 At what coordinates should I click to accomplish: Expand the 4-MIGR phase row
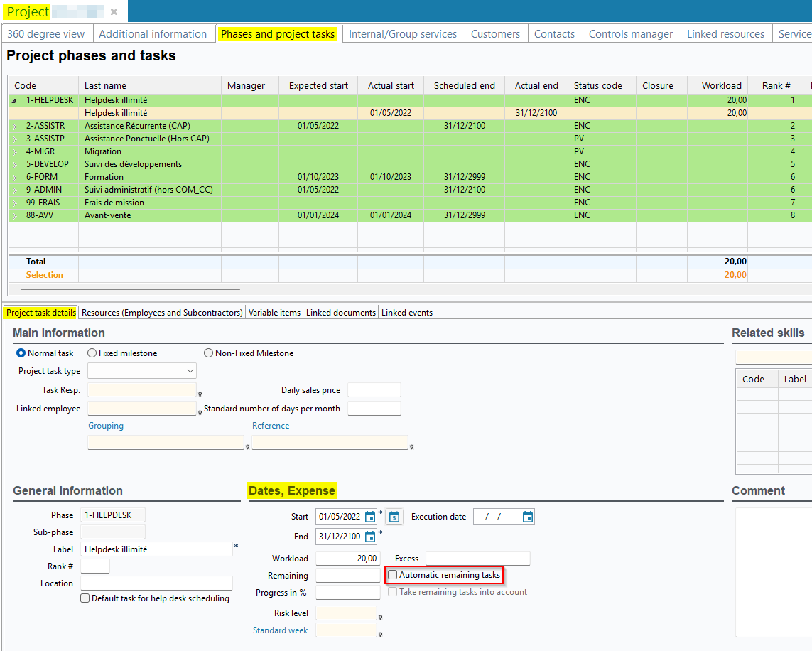click(14, 152)
